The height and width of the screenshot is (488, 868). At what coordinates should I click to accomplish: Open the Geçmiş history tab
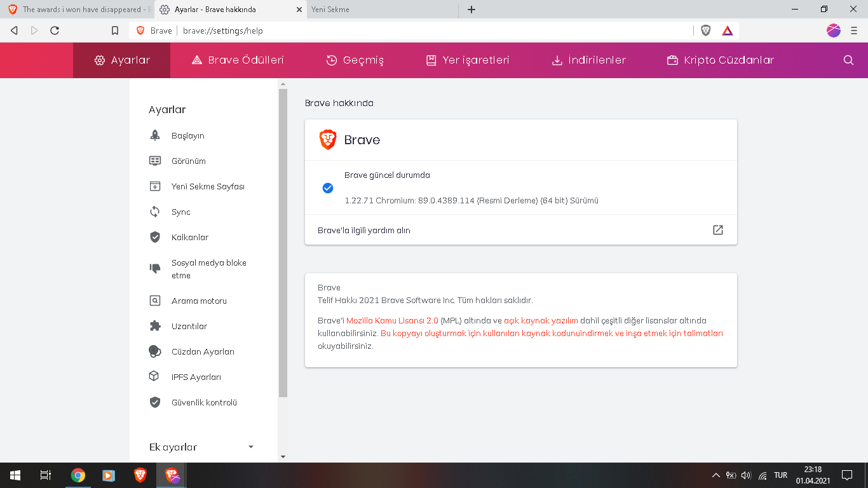tap(355, 60)
